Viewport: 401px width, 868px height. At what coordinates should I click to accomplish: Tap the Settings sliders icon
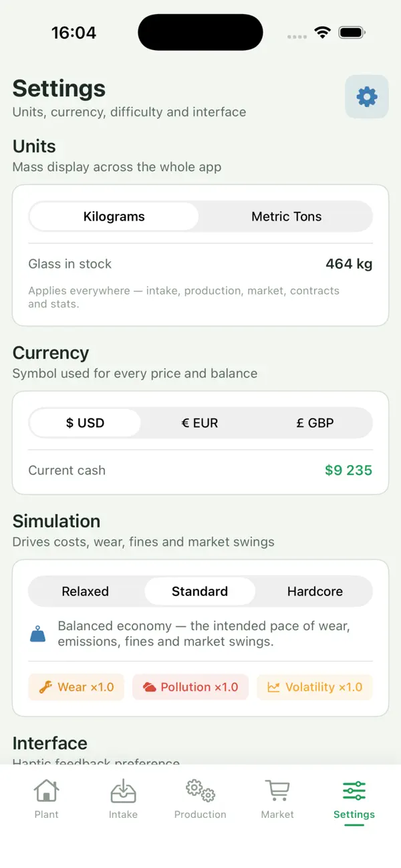pyautogui.click(x=354, y=790)
